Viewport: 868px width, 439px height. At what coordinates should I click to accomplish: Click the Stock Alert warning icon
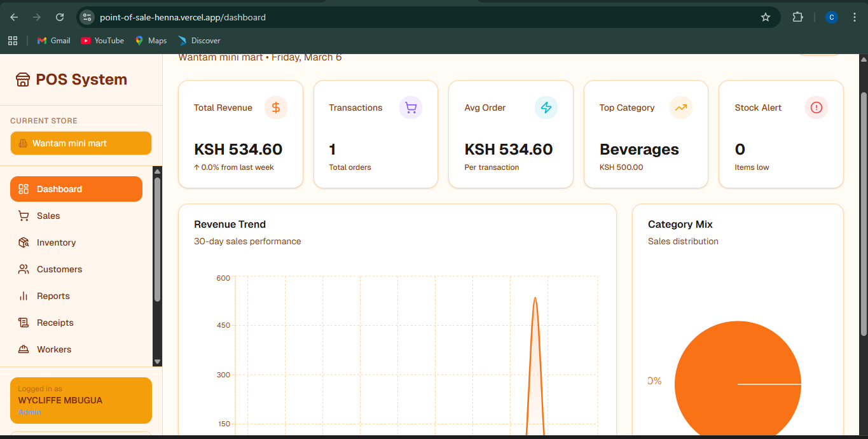816,108
